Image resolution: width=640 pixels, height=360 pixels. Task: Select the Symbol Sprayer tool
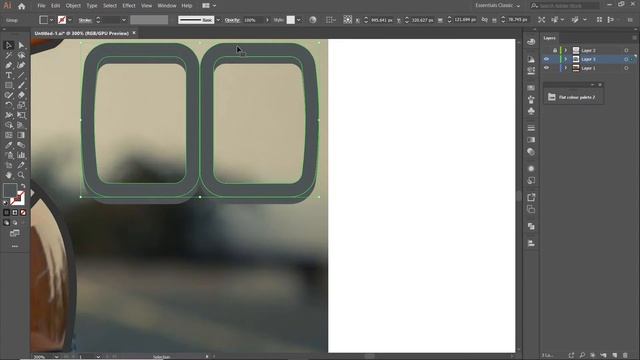[x=9, y=155]
